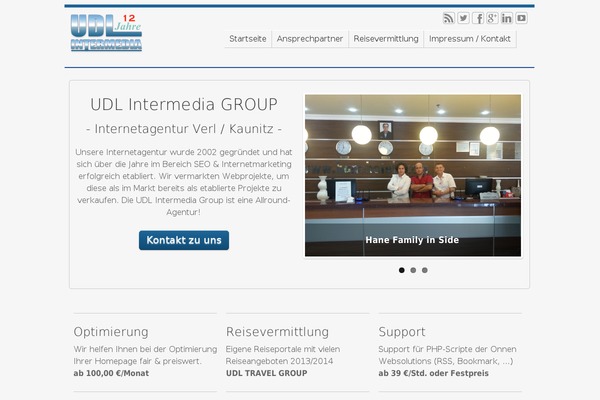Screen dimensions: 600x400
Task: Click the Reisevermittlung section heading
Action: tap(277, 331)
